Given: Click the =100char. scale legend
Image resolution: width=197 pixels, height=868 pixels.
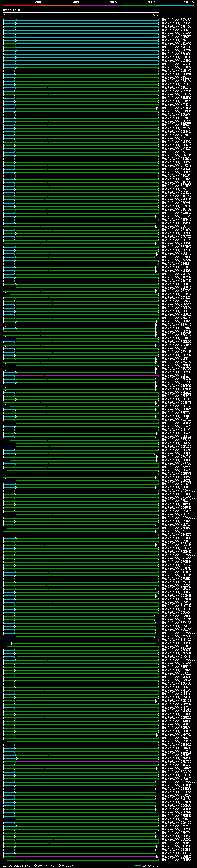Looking at the screenshot, I should (147, 865).
